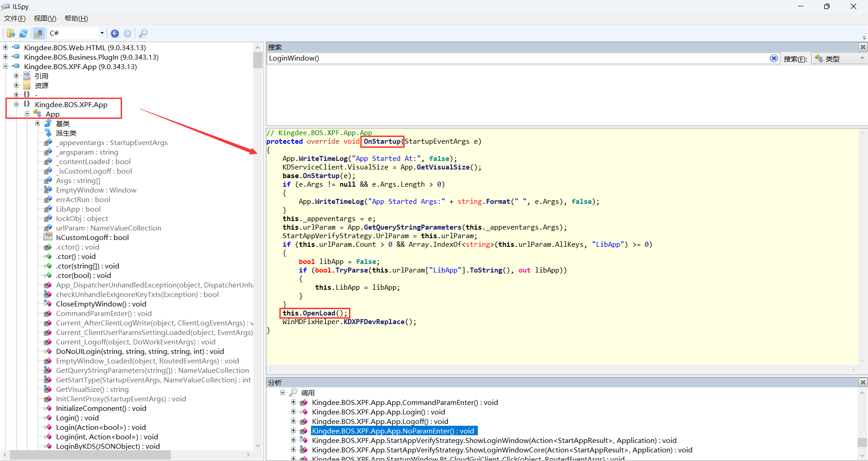Expand the Kingdee.BOS.Business.PlugIn assembly node

[x=5, y=56]
